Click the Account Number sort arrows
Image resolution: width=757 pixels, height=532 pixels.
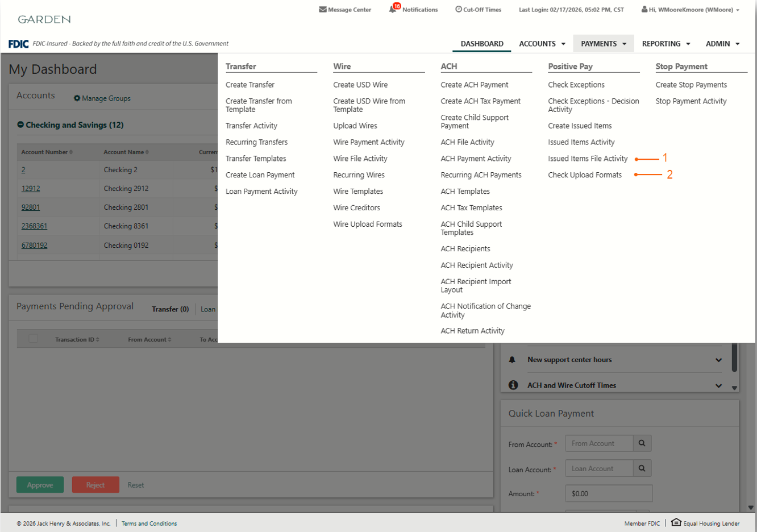[71, 152]
